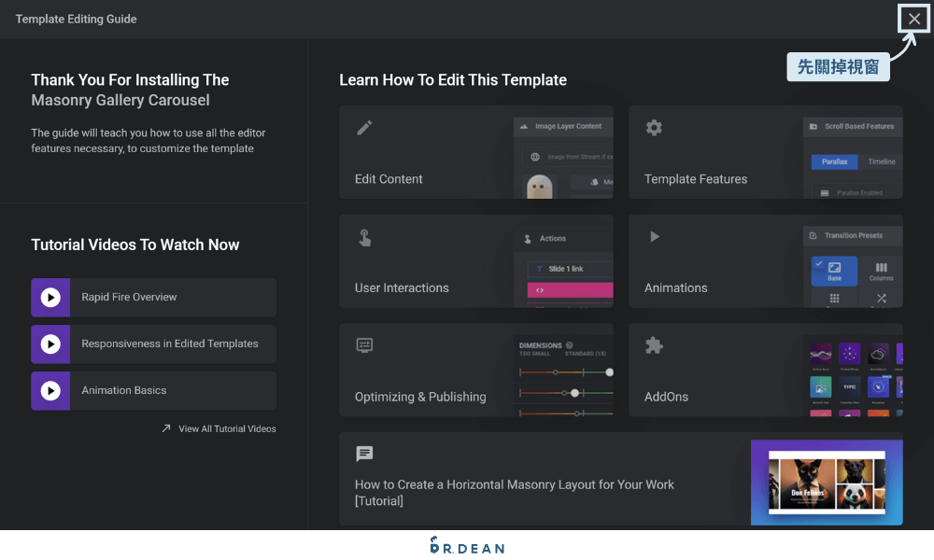The image size is (934, 560).
Task: Open the horizontal masonry layout tutorial thumbnail
Action: (826, 483)
